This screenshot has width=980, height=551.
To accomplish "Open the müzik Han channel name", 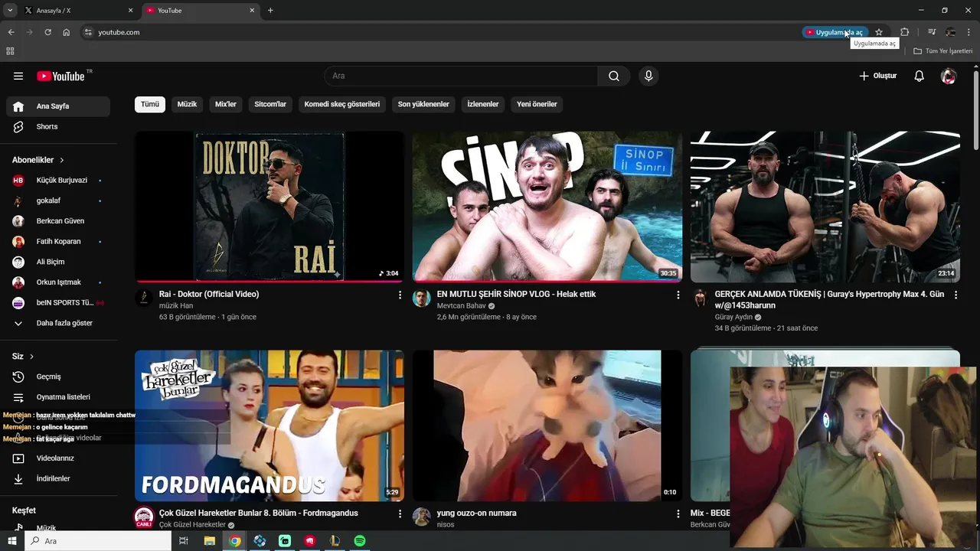I will (176, 305).
